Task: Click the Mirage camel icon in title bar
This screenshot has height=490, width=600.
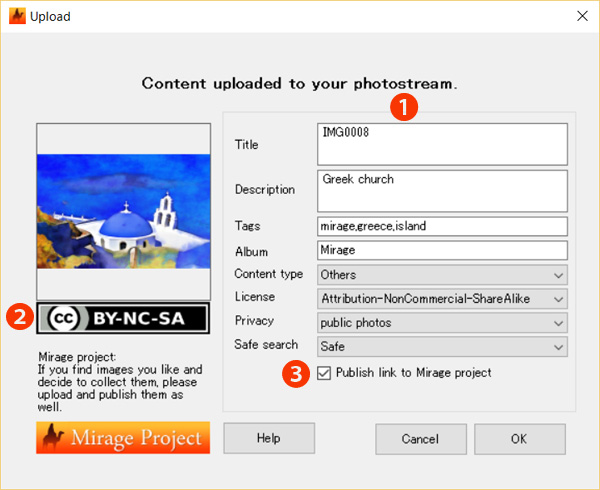Action: click(x=17, y=16)
